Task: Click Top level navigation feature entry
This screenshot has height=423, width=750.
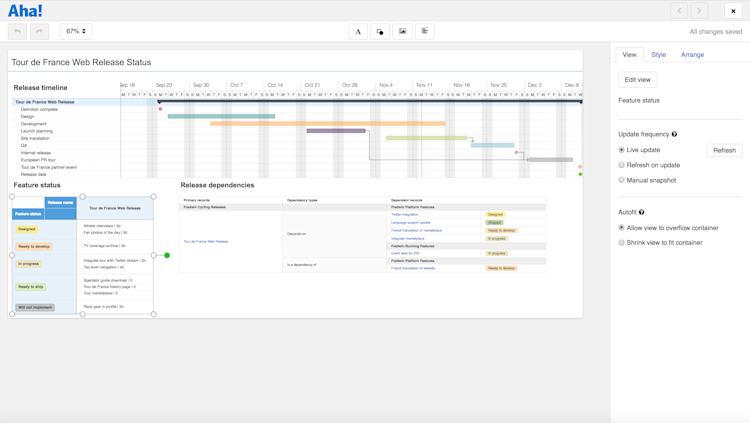Action: tap(103, 267)
